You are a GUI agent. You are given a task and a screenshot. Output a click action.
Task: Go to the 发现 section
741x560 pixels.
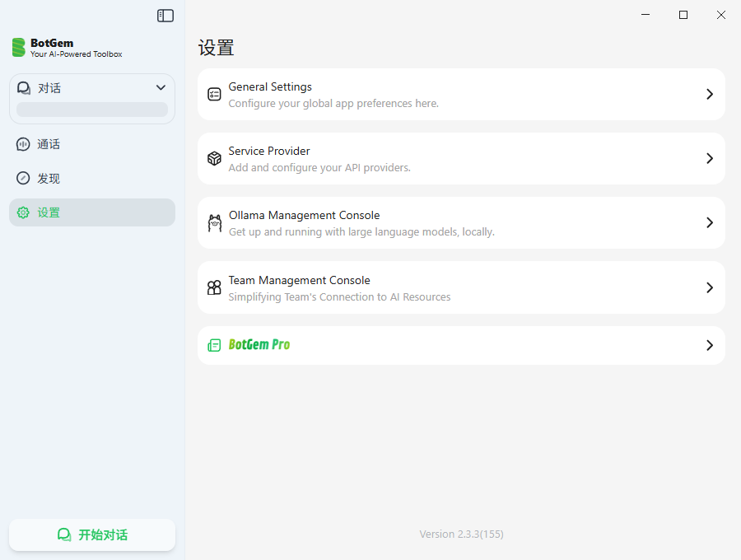tap(92, 178)
